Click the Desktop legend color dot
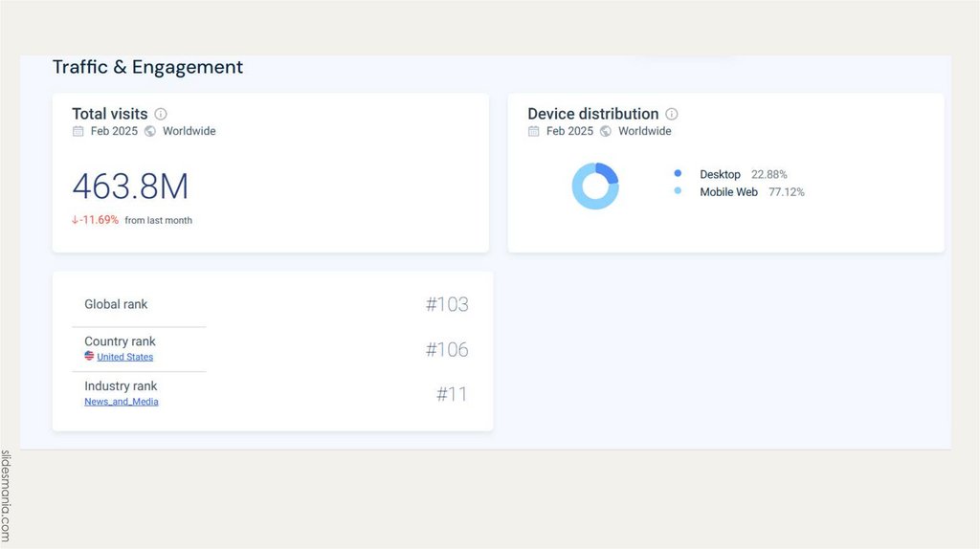980x549 pixels. [678, 174]
